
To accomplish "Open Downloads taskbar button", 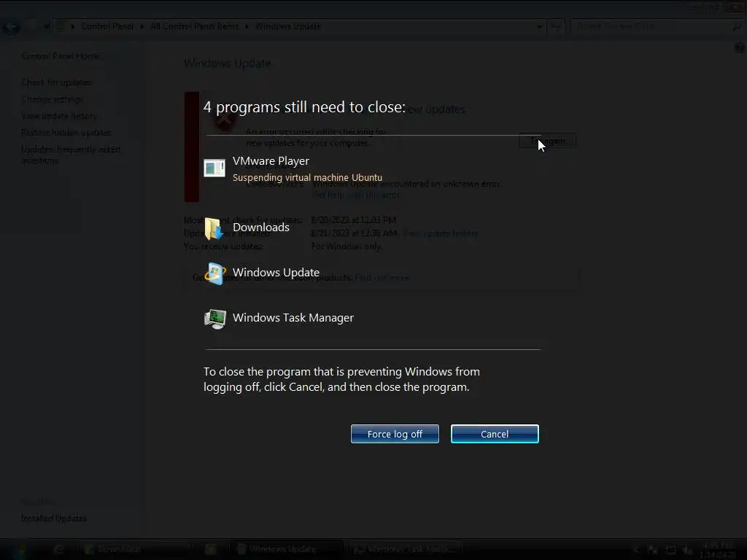I will (134, 549).
